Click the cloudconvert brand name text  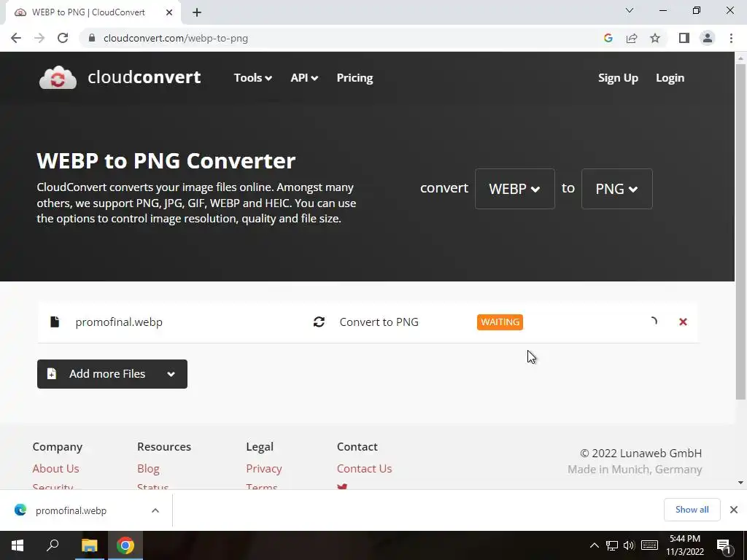[x=144, y=77]
